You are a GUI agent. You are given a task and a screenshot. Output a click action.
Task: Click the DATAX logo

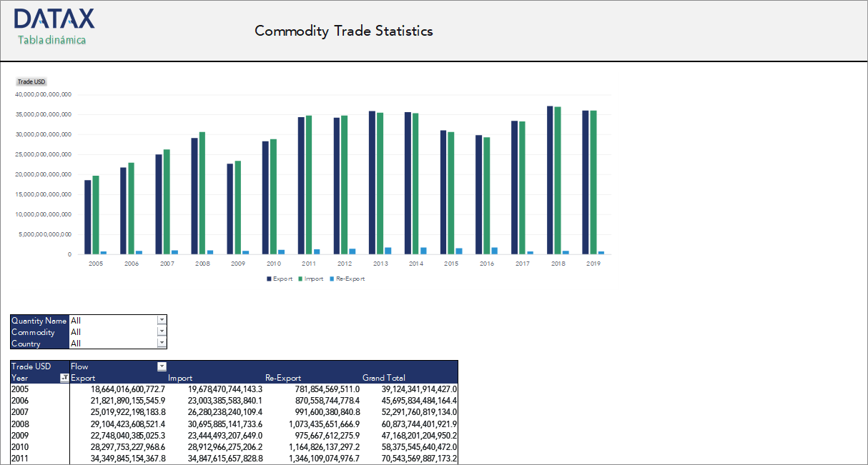54,17
